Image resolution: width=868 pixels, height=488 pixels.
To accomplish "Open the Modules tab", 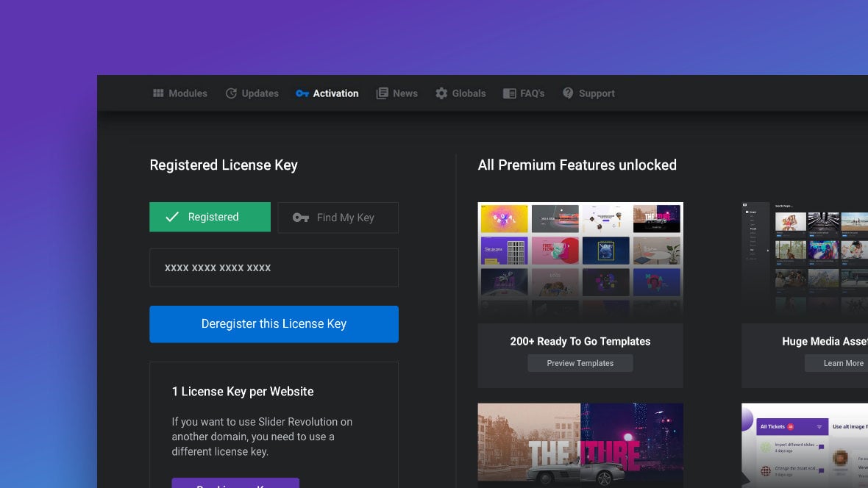I will 180,93.
